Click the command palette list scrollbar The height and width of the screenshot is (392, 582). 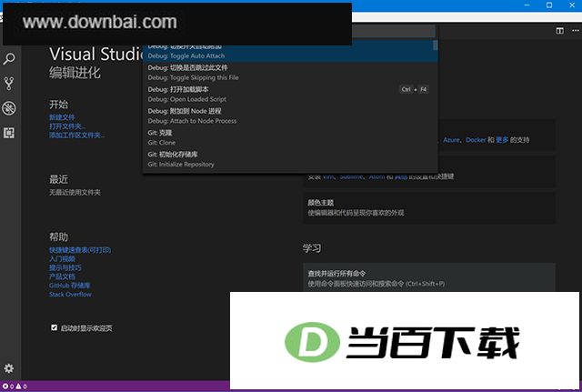point(435,45)
